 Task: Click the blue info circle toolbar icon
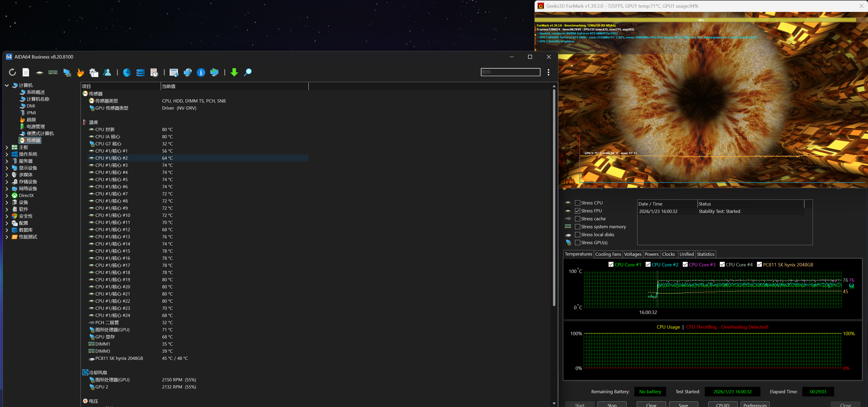click(x=201, y=72)
